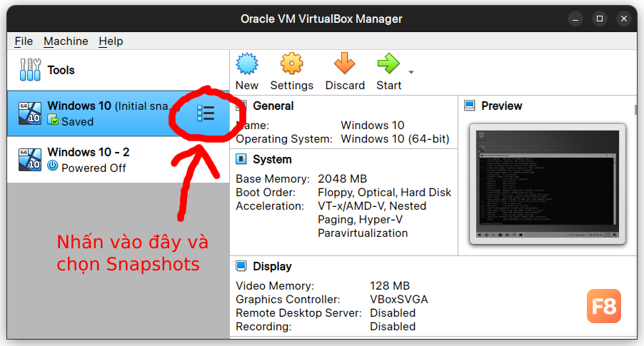Click the 'Recording:' label
Screen dimensions: 644x346
(x=263, y=326)
